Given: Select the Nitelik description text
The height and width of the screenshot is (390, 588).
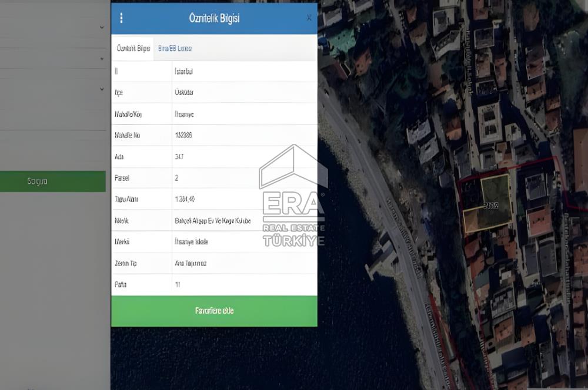Looking at the screenshot, I should 212,221.
